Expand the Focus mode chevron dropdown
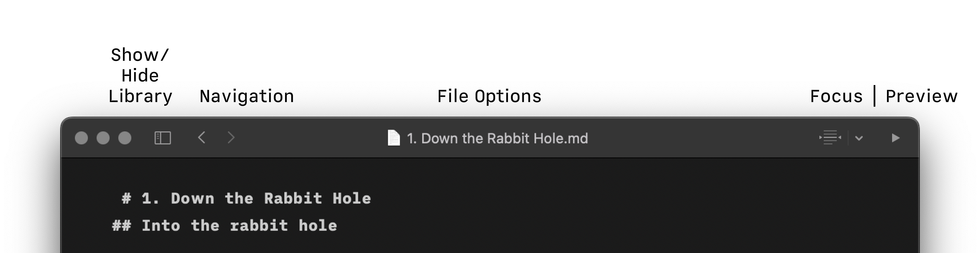The height and width of the screenshot is (253, 980). [x=859, y=138]
